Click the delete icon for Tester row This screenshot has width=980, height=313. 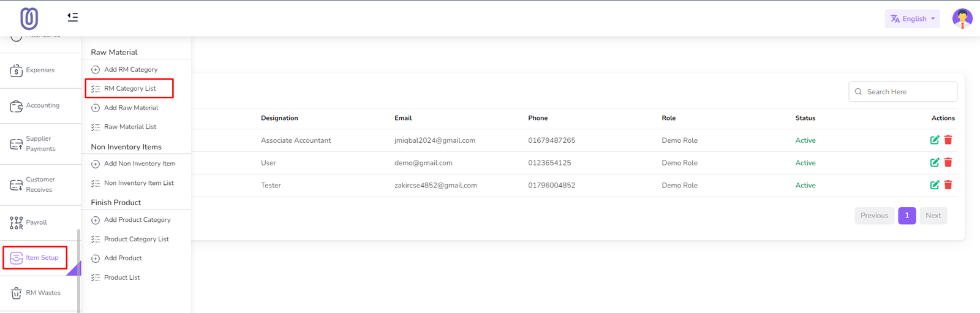pos(948,185)
